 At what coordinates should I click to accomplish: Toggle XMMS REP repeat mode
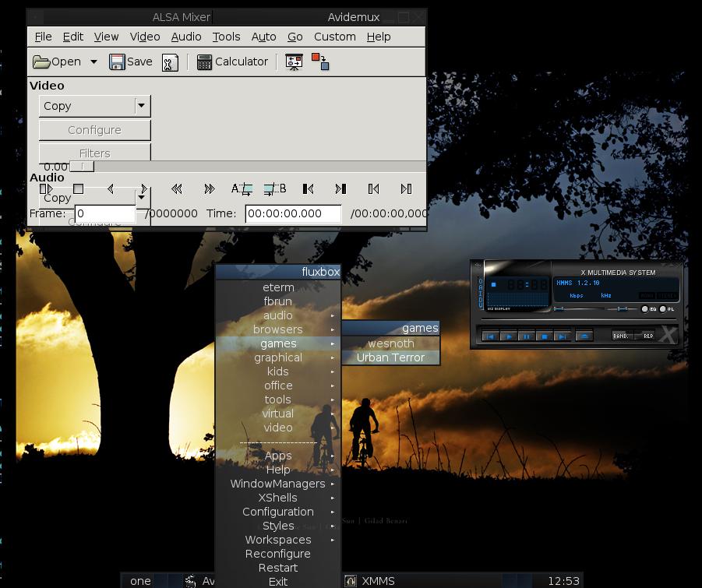click(644, 336)
